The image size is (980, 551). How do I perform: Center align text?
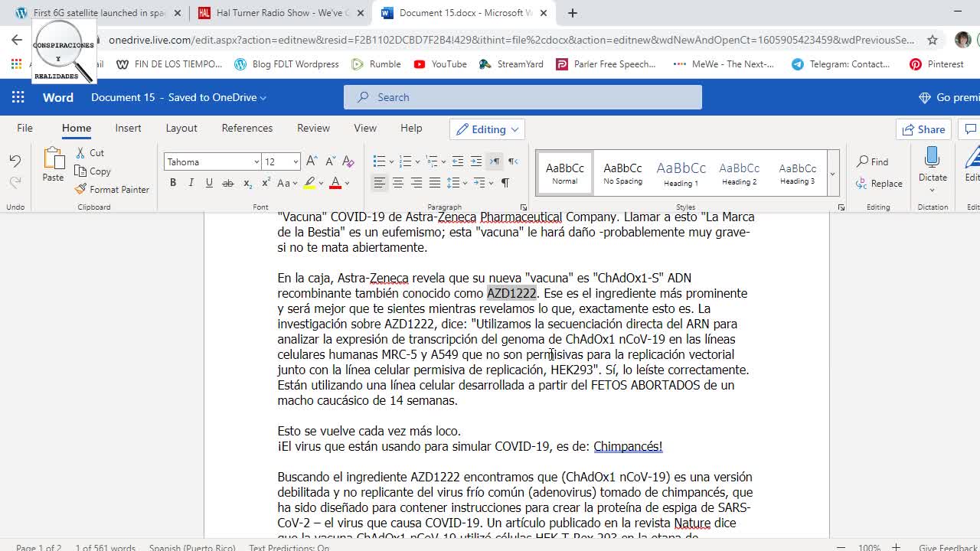coord(398,183)
